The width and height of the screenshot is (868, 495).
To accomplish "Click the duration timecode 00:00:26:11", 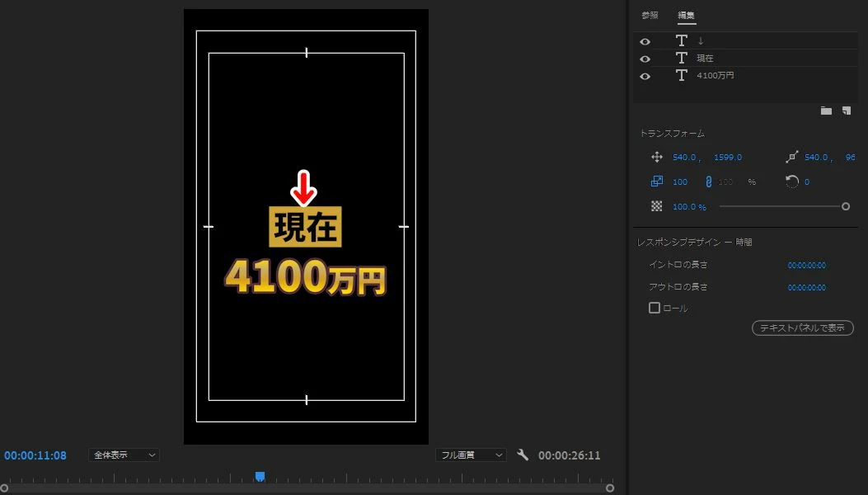I will [x=569, y=455].
